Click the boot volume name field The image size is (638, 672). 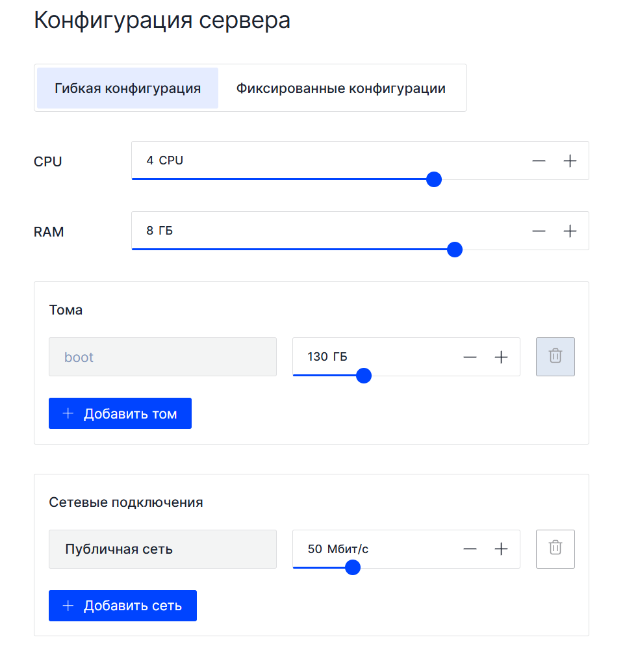pos(163,357)
